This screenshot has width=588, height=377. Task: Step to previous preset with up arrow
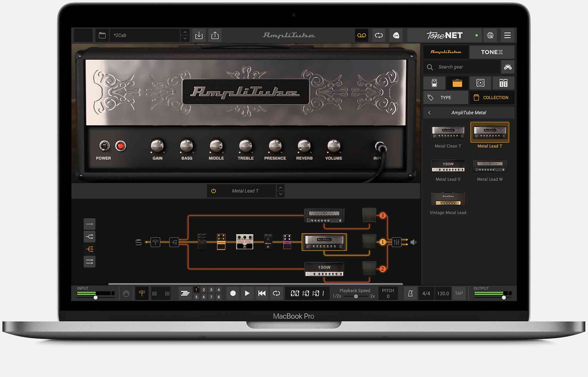click(x=185, y=32)
